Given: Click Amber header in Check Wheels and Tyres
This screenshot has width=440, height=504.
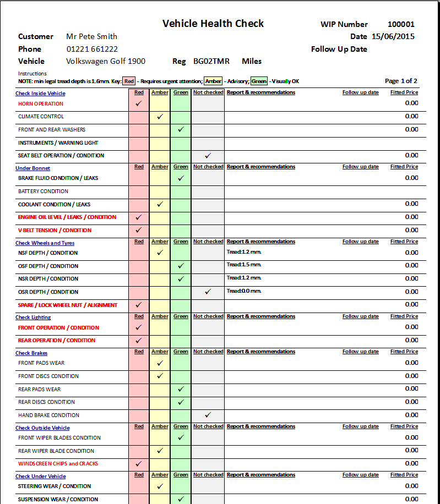Looking at the screenshot, I should [160, 242].
